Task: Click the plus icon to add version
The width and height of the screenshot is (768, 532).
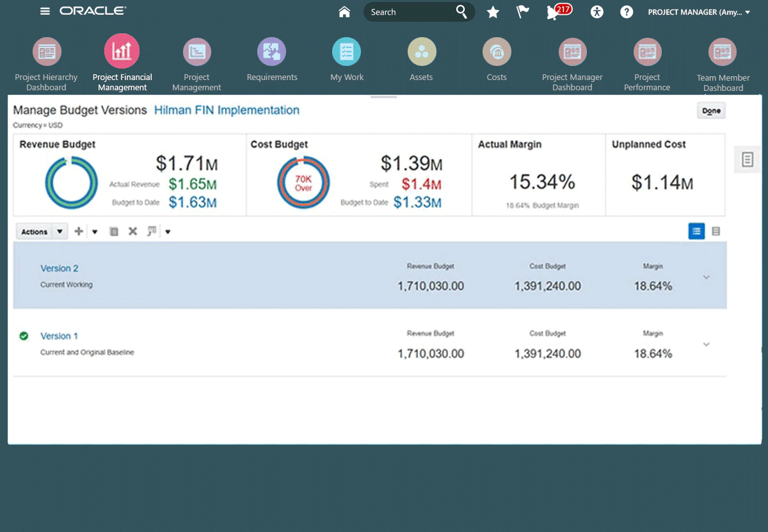Action: 79,232
